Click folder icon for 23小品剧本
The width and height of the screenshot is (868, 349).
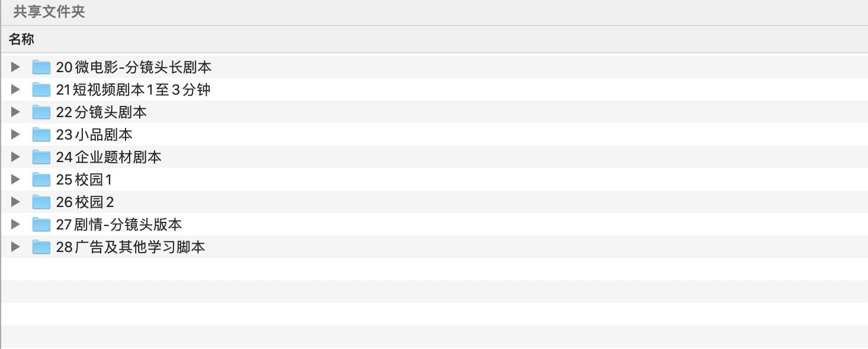[x=41, y=135]
